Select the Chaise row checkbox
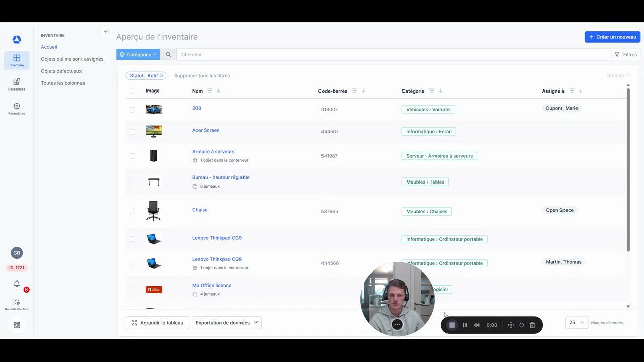 click(x=132, y=212)
